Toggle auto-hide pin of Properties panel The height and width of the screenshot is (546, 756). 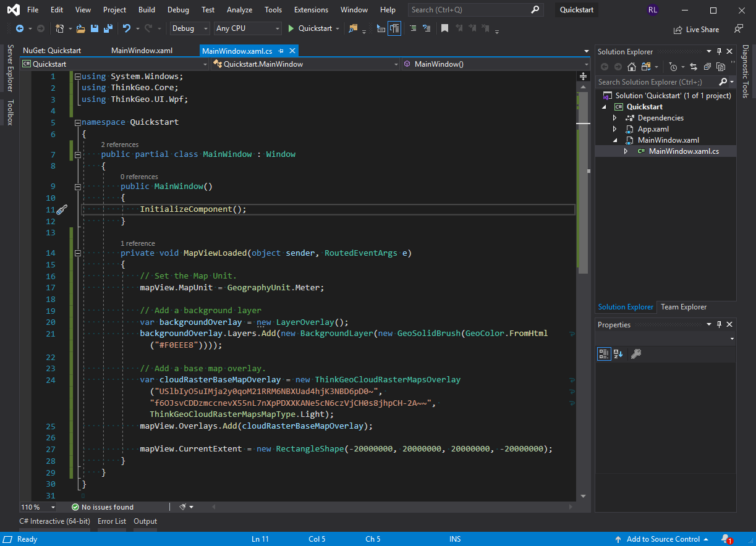[719, 325]
